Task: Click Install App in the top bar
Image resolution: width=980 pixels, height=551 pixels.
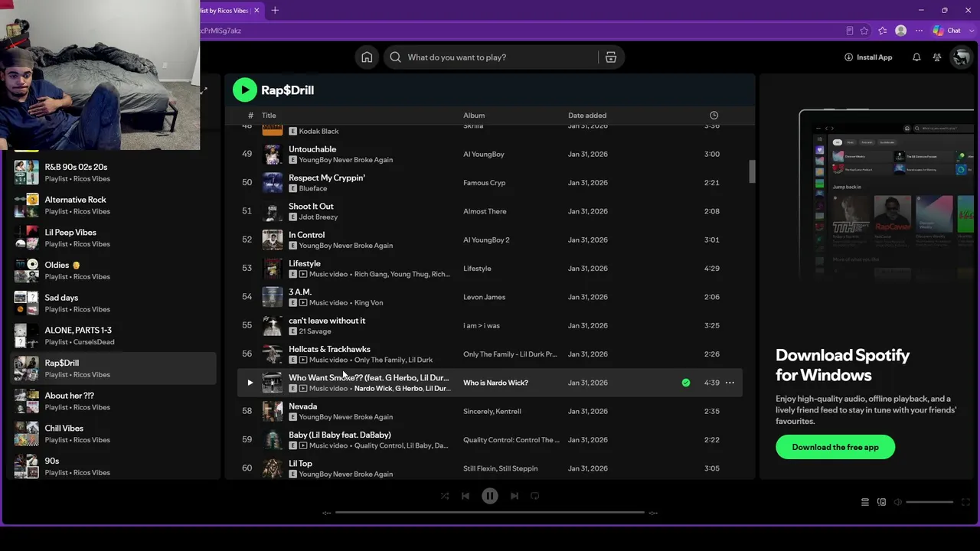Action: [x=868, y=57]
